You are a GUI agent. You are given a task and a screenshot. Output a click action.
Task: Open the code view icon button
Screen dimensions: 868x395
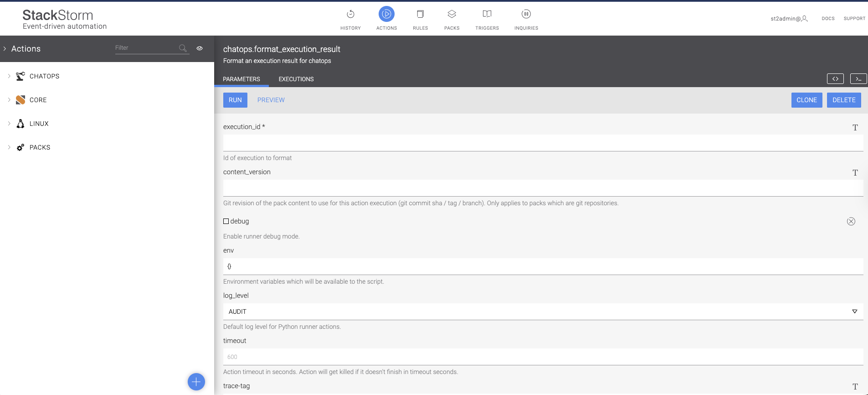tap(835, 79)
